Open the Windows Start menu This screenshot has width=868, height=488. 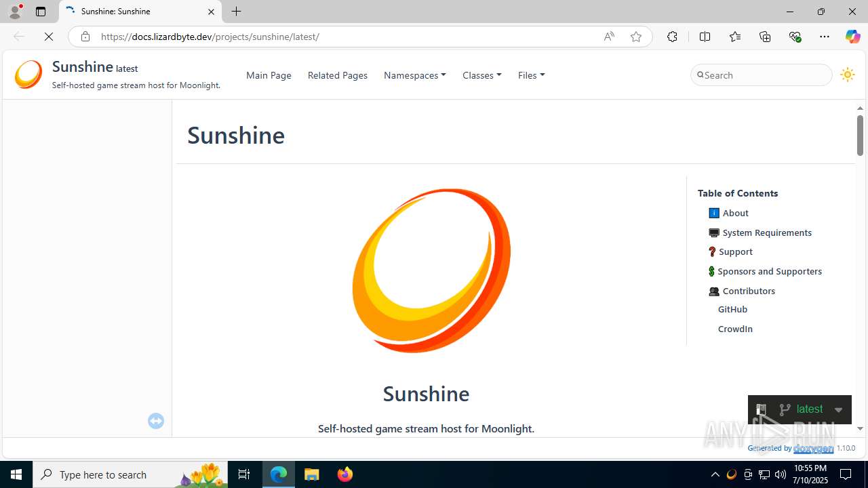coord(16,474)
